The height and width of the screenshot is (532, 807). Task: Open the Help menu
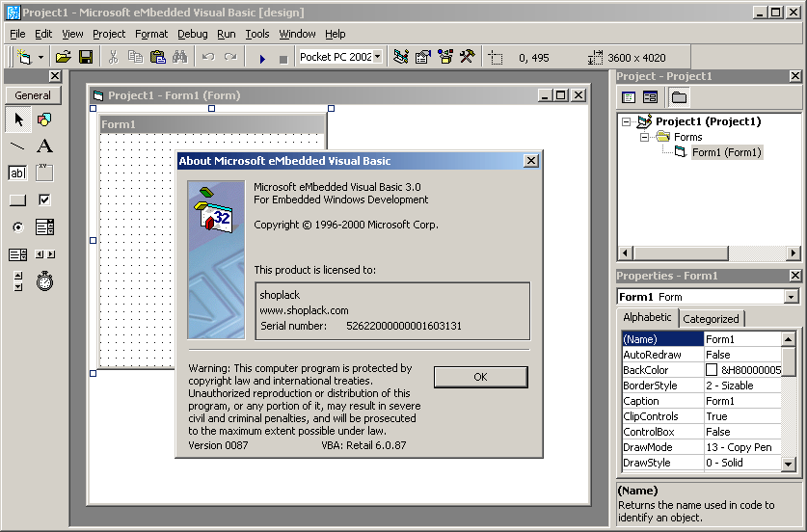pos(336,34)
